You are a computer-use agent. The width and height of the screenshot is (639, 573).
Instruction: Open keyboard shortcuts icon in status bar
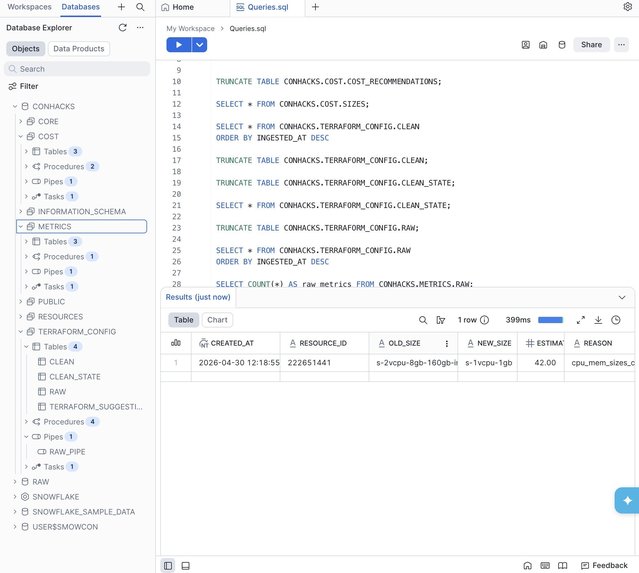[545, 566]
